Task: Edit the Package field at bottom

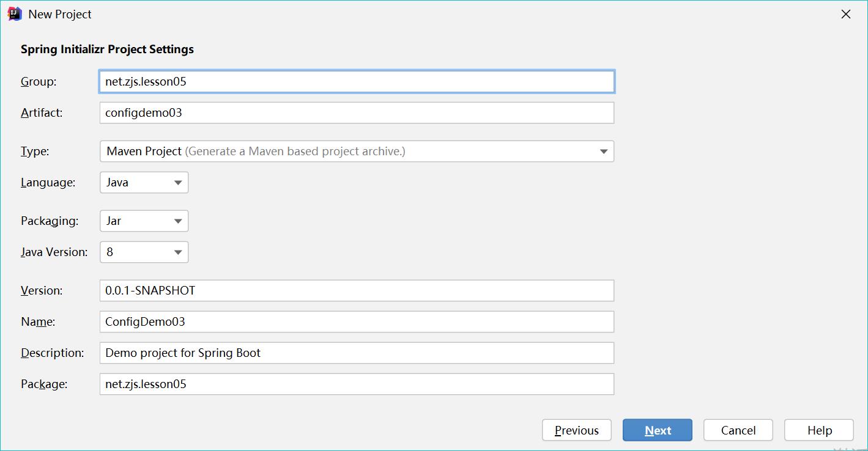Action: pyautogui.click(x=357, y=384)
